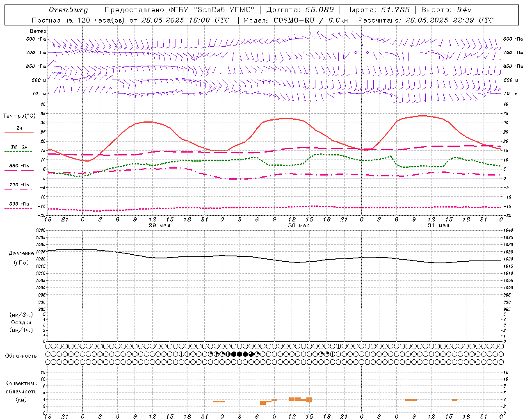Click the Долгота: 55.089 value
This screenshot has height=420, width=525.
pyautogui.click(x=300, y=10)
